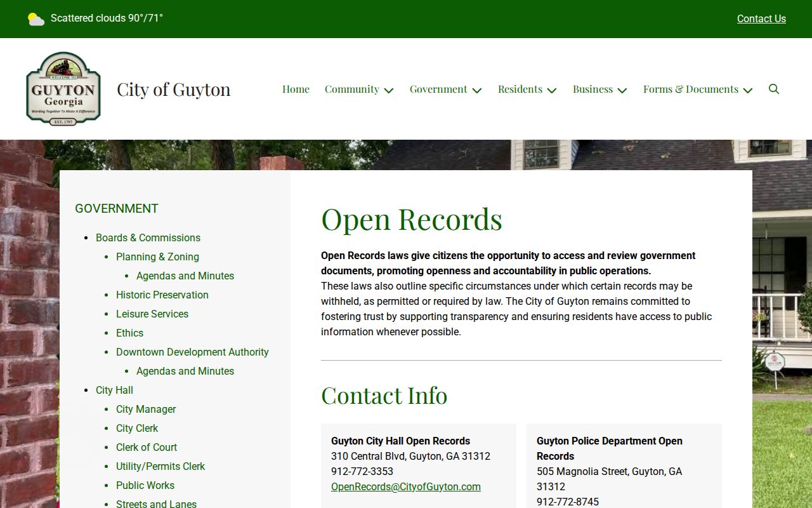The height and width of the screenshot is (508, 812).
Task: Expand the Residents menu chevron
Action: pyautogui.click(x=552, y=90)
